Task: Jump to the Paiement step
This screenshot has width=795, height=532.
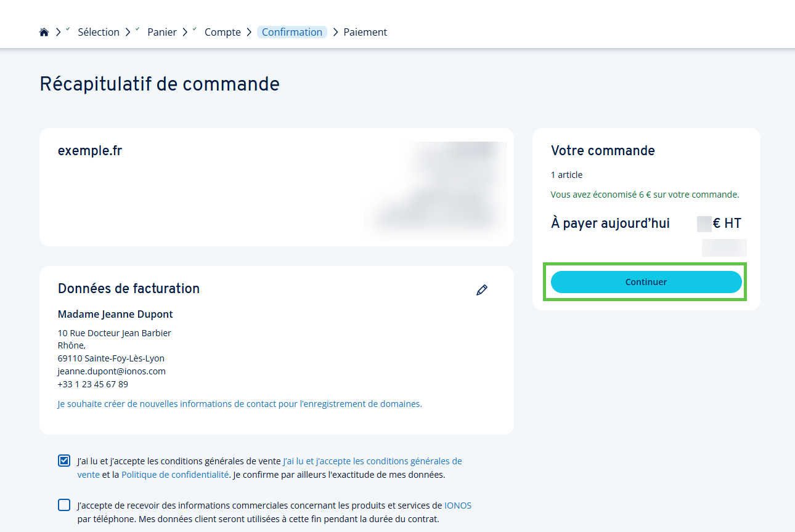Action: (x=365, y=33)
